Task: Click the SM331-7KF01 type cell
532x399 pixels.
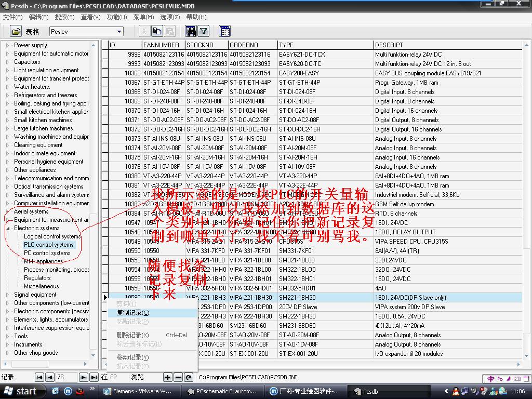Action: pyautogui.click(x=325, y=251)
